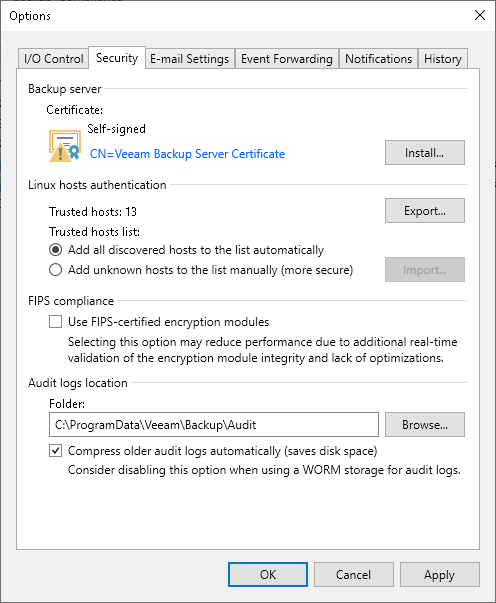Select the Security tab
Viewport: 496px width, 603px height.
117,58
